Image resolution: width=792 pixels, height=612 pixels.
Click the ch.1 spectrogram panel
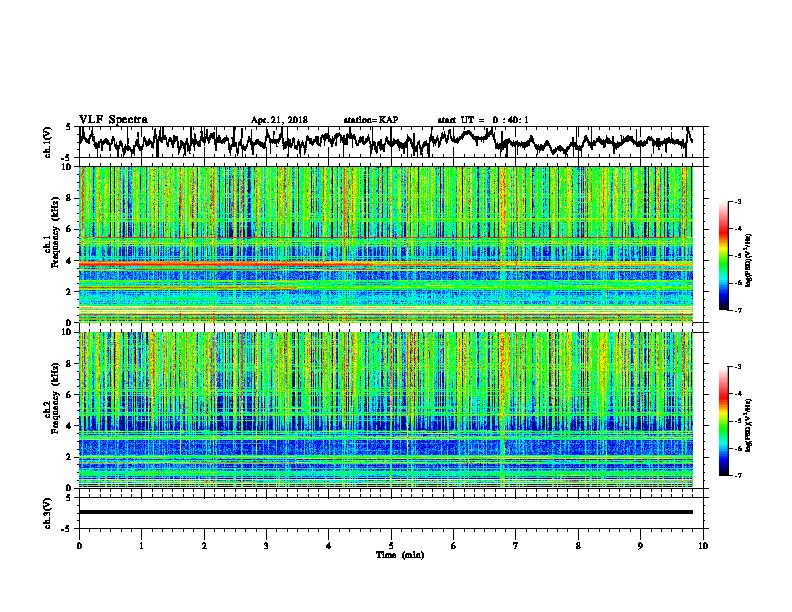pos(386,244)
